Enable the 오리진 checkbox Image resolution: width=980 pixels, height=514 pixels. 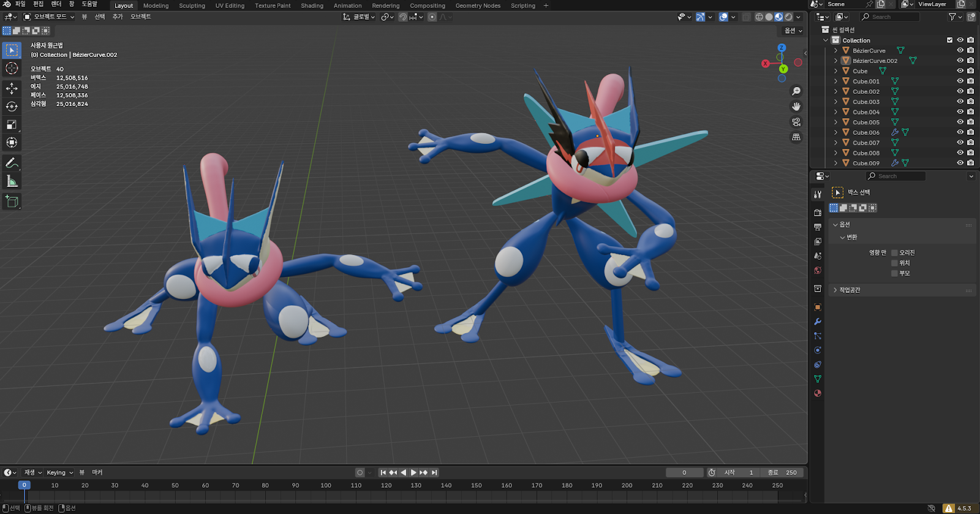[894, 252]
